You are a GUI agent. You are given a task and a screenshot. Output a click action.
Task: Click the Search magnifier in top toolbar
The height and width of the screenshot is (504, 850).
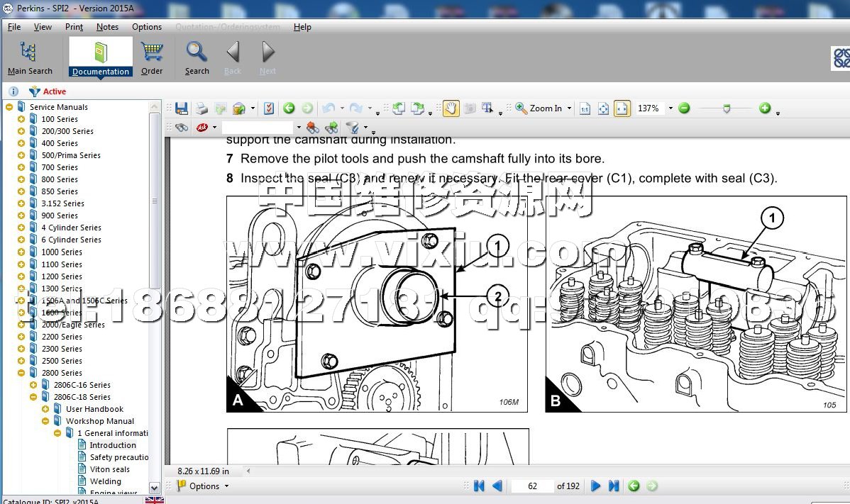197,57
